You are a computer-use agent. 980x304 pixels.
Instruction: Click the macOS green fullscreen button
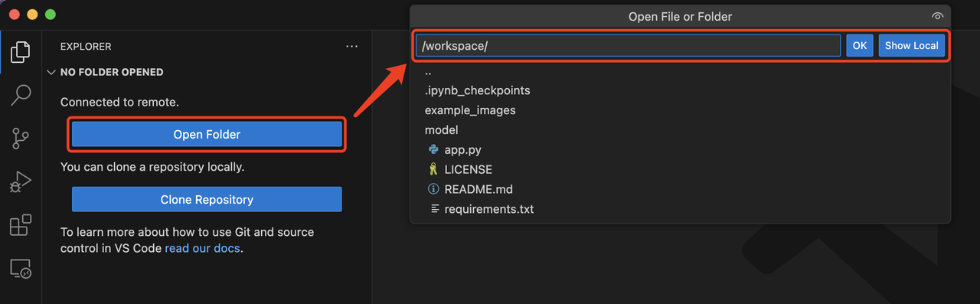(x=51, y=15)
